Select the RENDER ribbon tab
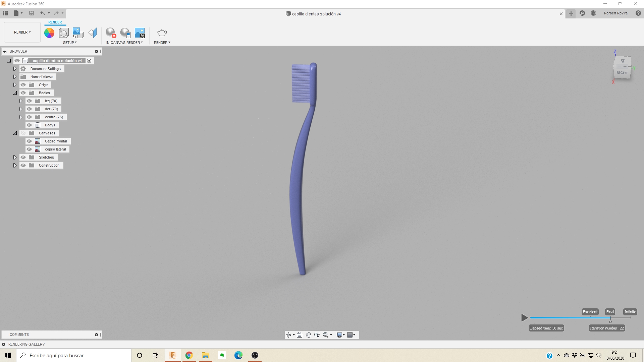Image resolution: width=644 pixels, height=362 pixels. 55,22
